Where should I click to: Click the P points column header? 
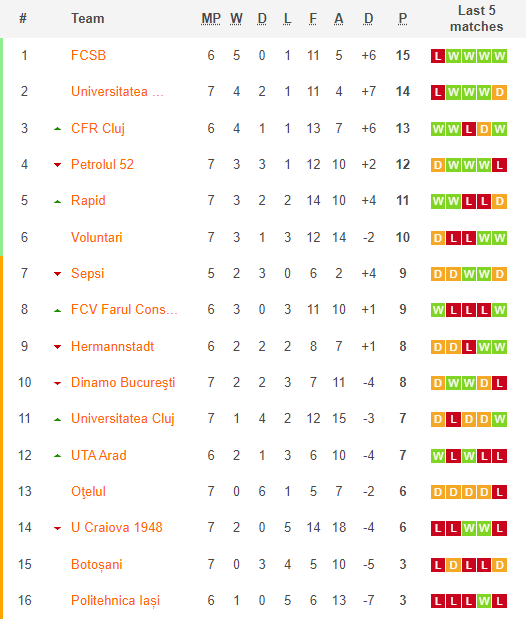click(x=402, y=19)
